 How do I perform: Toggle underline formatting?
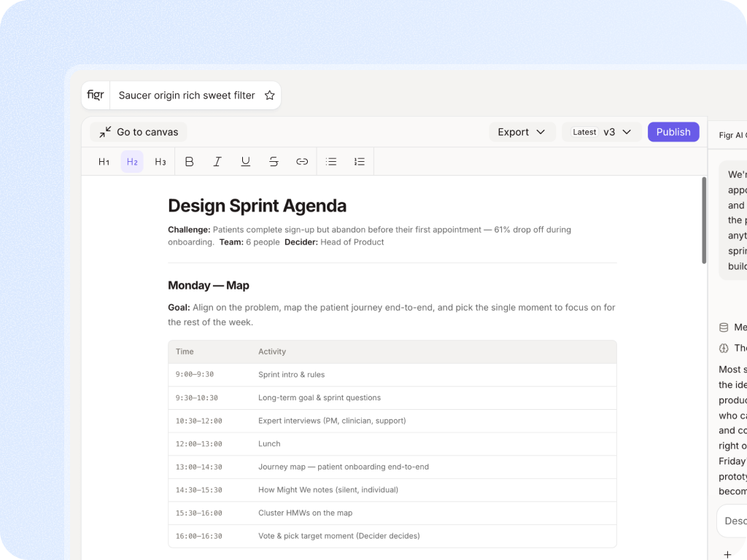pyautogui.click(x=245, y=162)
